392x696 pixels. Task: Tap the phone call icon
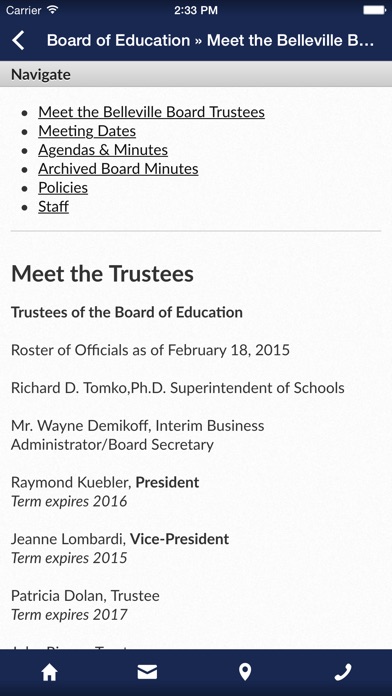coord(343,672)
